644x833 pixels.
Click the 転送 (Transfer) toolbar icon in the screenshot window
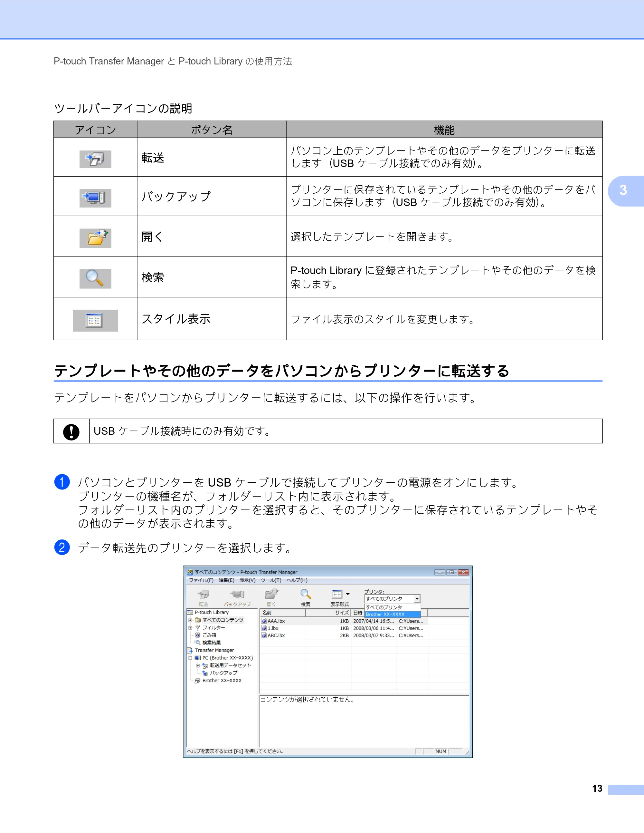pos(204,595)
